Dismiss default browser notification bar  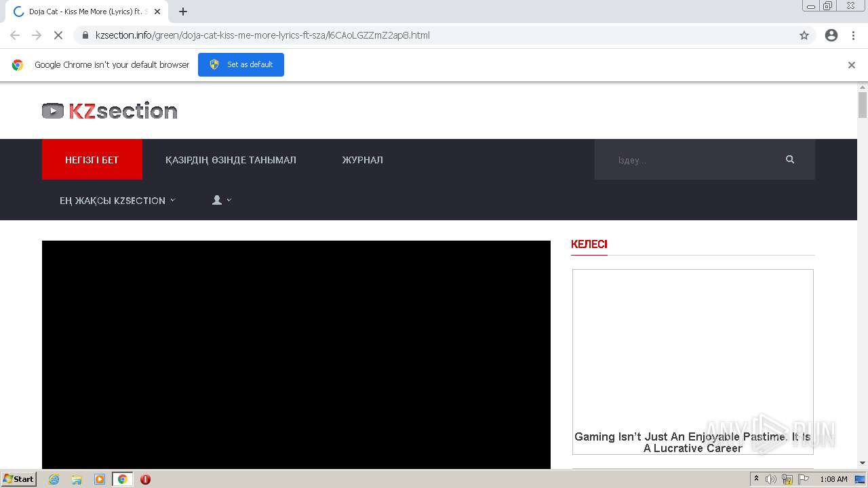tap(852, 65)
